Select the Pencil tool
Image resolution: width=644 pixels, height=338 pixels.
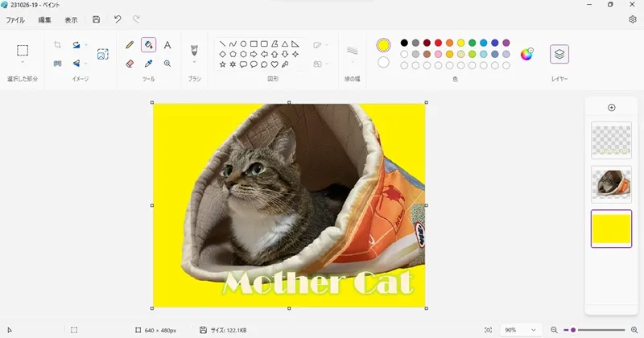click(130, 46)
